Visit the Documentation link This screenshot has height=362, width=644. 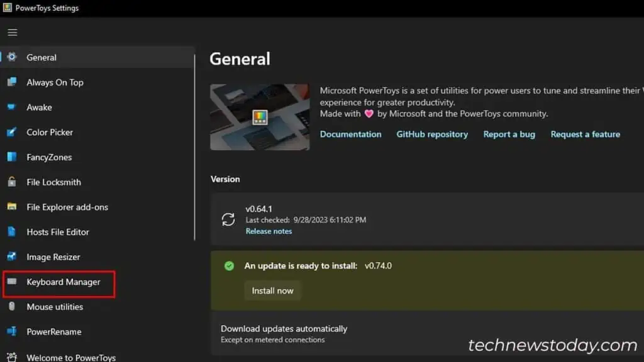[350, 134]
